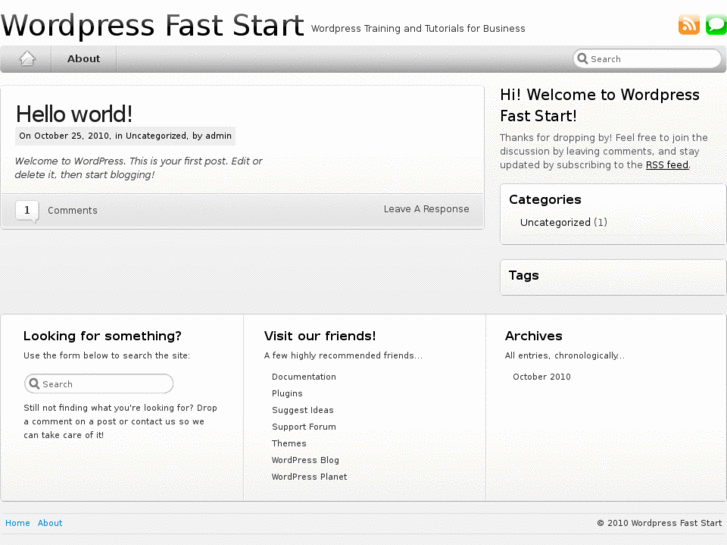The width and height of the screenshot is (727, 545).
Task: Click the 'Hi! Welcome to Wordpress Fast Start!' heading
Action: pos(599,105)
